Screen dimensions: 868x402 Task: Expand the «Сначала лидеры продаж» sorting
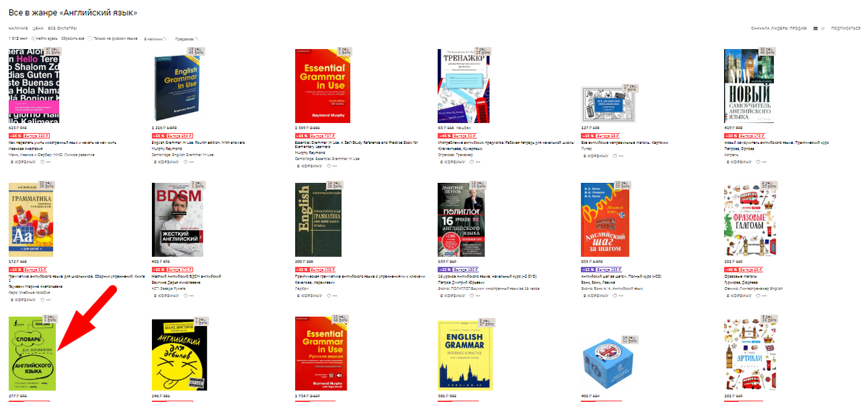(779, 28)
